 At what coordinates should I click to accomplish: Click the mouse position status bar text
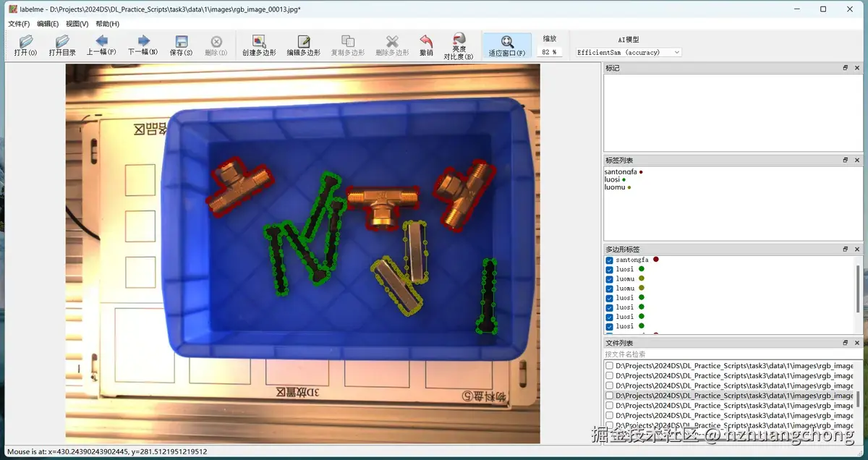click(107, 451)
